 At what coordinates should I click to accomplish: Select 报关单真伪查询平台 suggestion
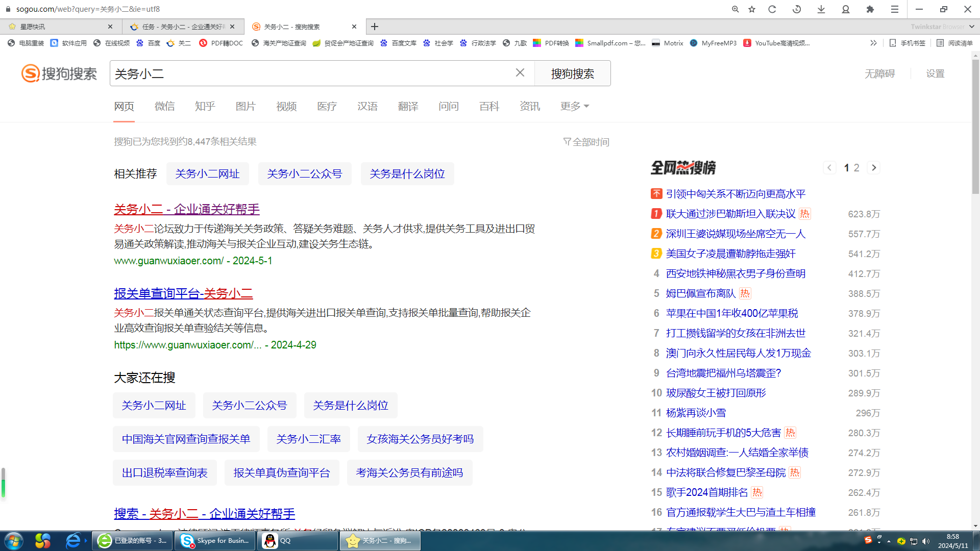point(282,473)
